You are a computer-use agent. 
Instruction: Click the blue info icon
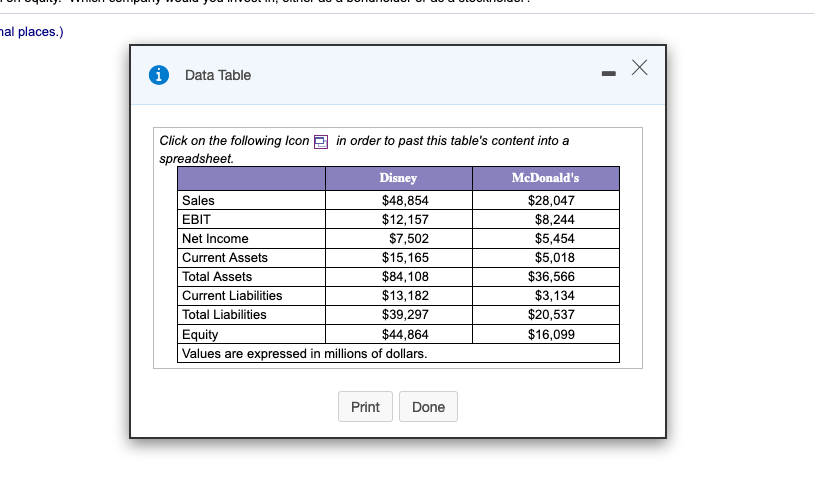[x=159, y=75]
